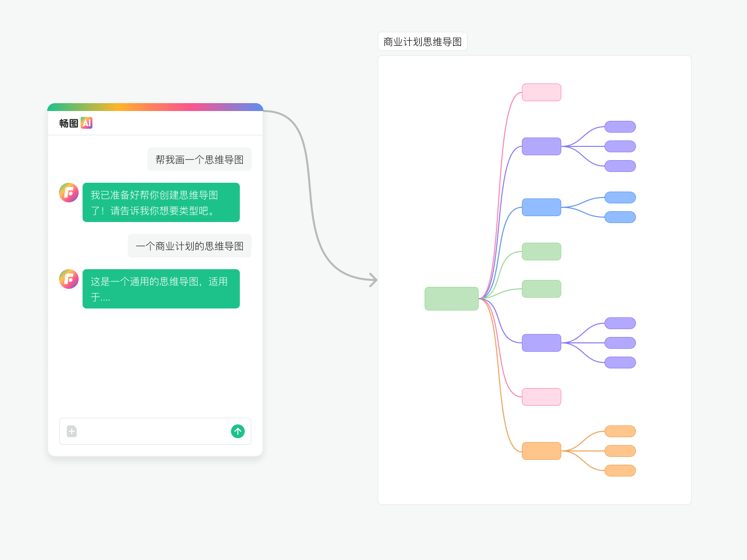
Task: Click the rainbow gradient bar atop chat panel
Action: click(x=155, y=107)
